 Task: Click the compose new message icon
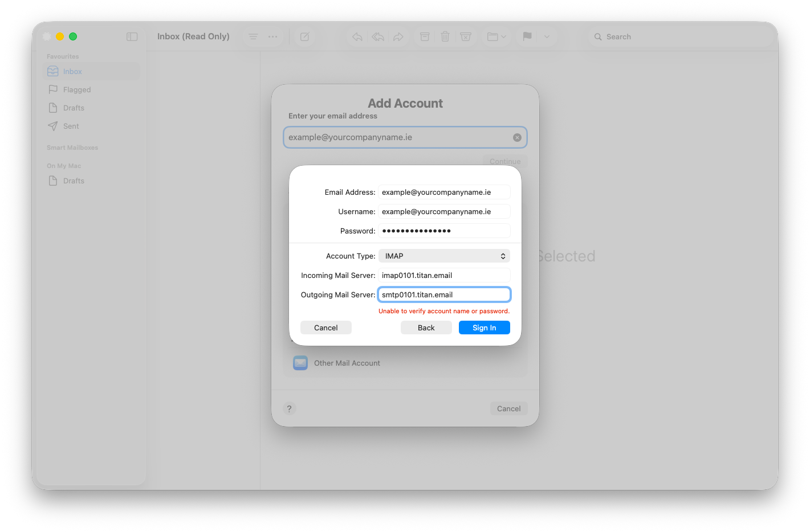click(304, 36)
